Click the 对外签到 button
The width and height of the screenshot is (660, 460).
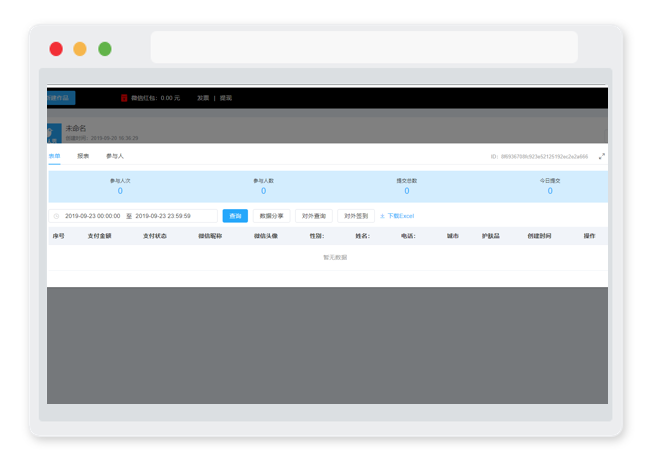(356, 216)
